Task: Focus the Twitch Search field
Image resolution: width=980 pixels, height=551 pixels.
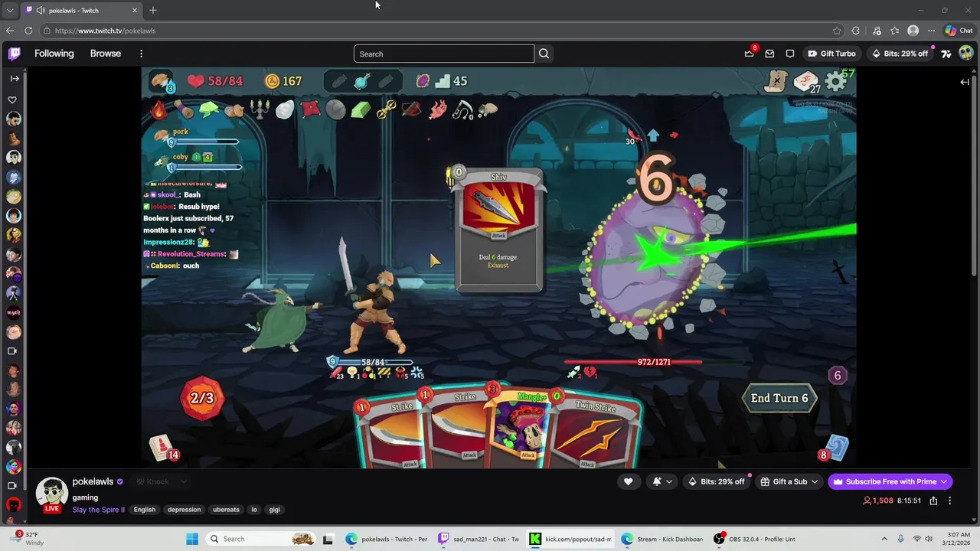Action: coord(444,54)
